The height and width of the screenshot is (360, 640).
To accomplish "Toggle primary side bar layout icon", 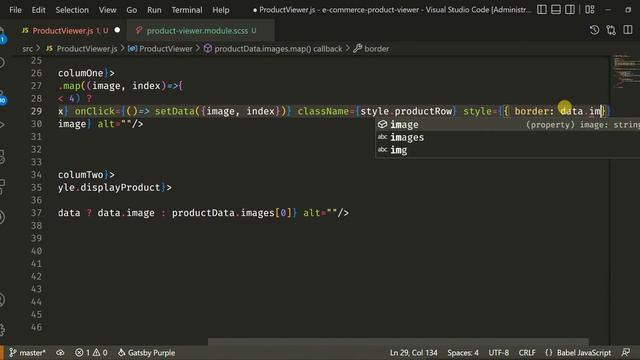I will point(542,10).
